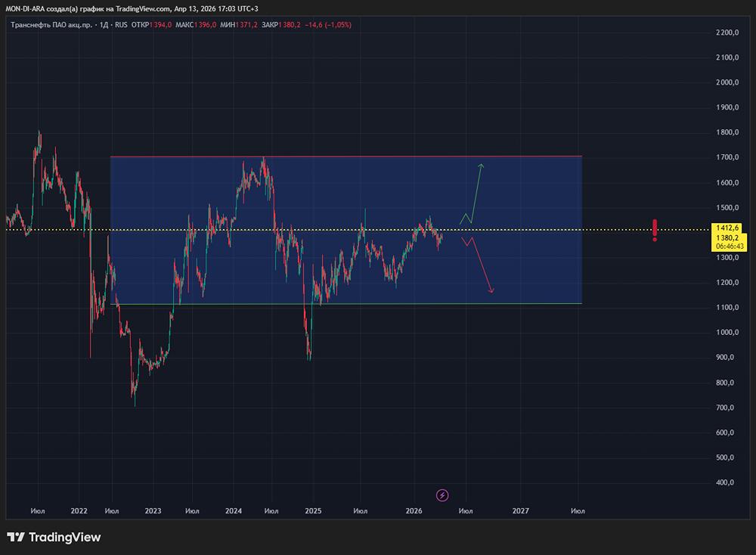
Task: Click the 2100,0 price axis label
Action: click(727, 57)
